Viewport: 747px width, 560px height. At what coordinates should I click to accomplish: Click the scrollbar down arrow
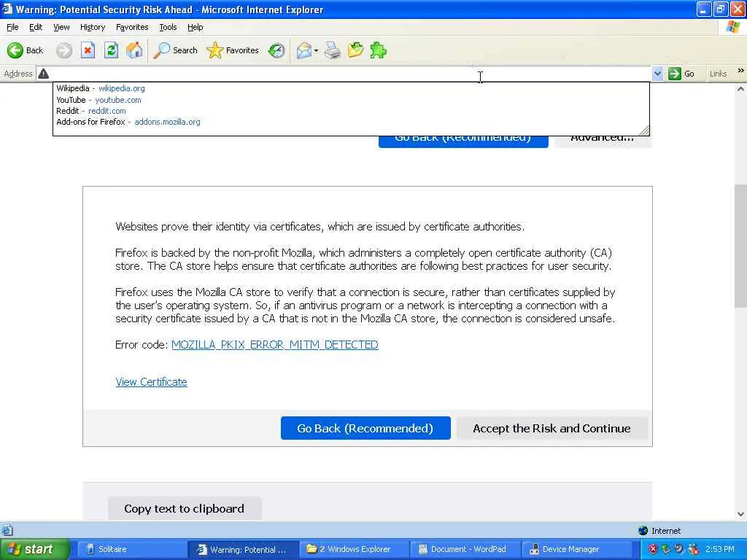(740, 514)
